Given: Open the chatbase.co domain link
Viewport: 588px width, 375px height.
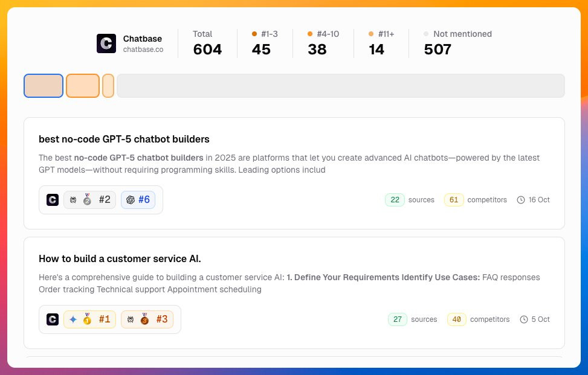Looking at the screenshot, I should pos(143,50).
